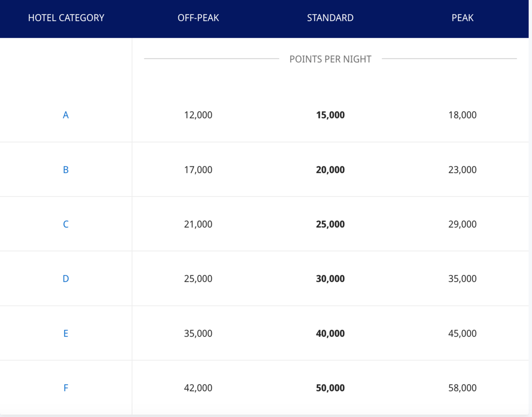Select standard value 15,000
The height and width of the screenshot is (417, 532).
click(x=330, y=115)
